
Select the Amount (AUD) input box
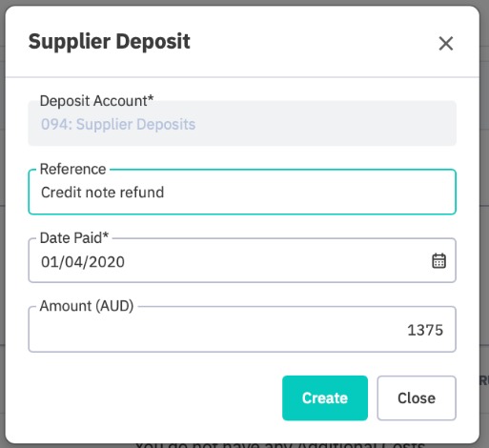(x=242, y=330)
